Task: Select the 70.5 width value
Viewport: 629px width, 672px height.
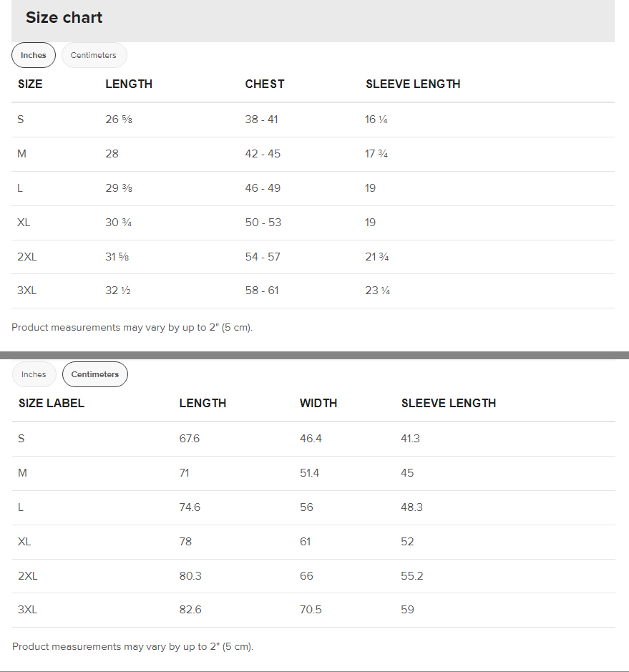Action: click(311, 610)
